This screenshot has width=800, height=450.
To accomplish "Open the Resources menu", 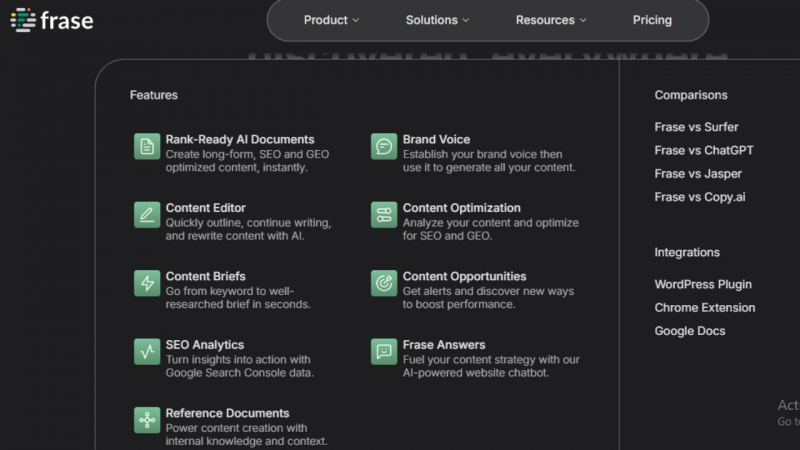I will coord(551,20).
